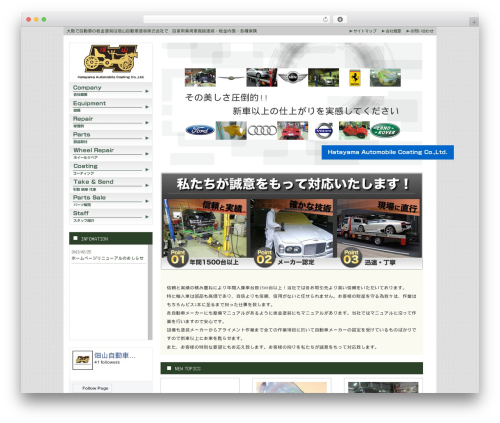Open a new browser tab with plus button

coord(474,22)
